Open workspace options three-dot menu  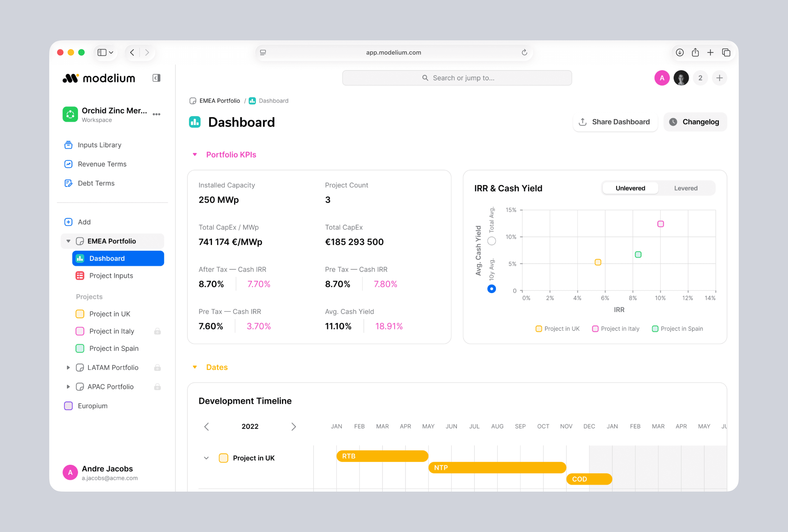pos(156,114)
